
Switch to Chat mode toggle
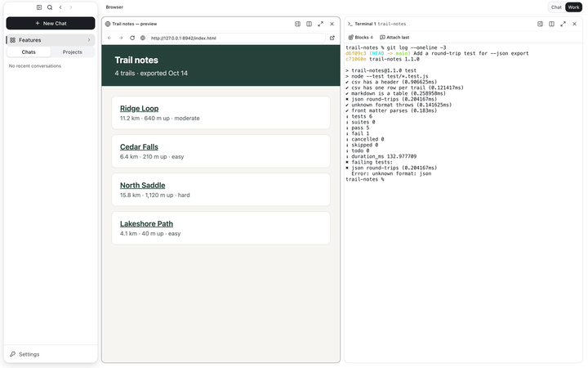pyautogui.click(x=556, y=7)
